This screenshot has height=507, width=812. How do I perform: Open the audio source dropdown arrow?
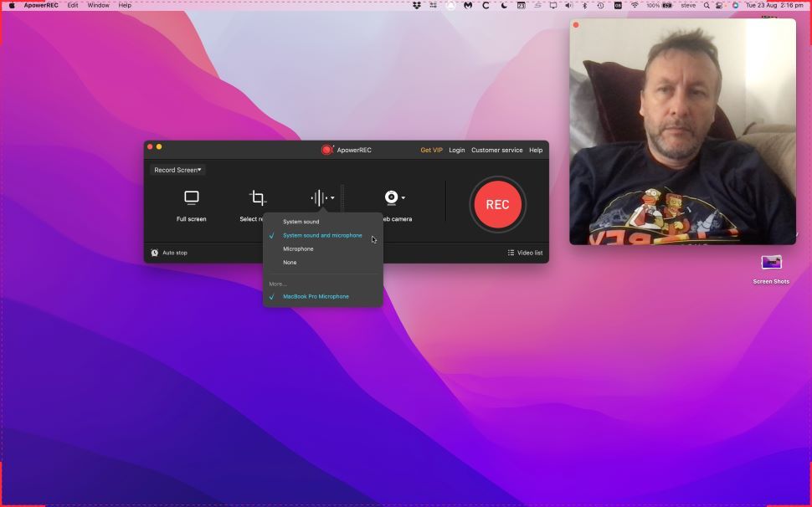(x=331, y=197)
